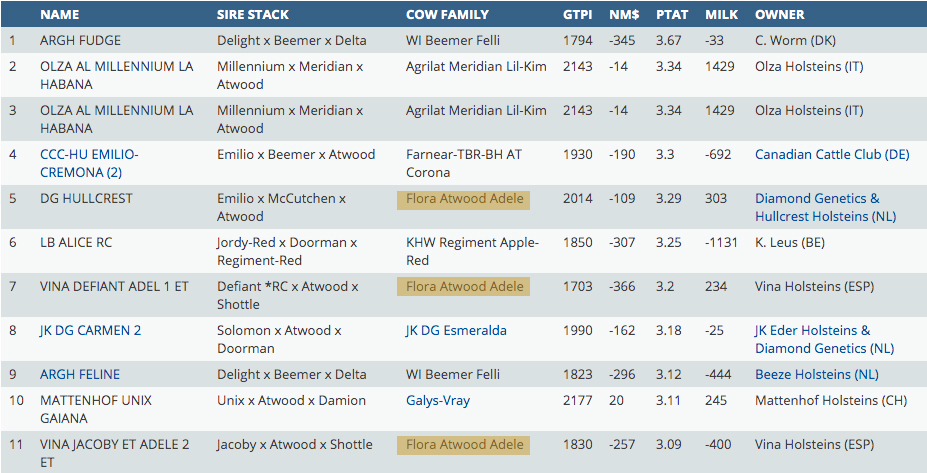Click Flora Atwood Adele in VINA DEFIANT row

click(464, 287)
